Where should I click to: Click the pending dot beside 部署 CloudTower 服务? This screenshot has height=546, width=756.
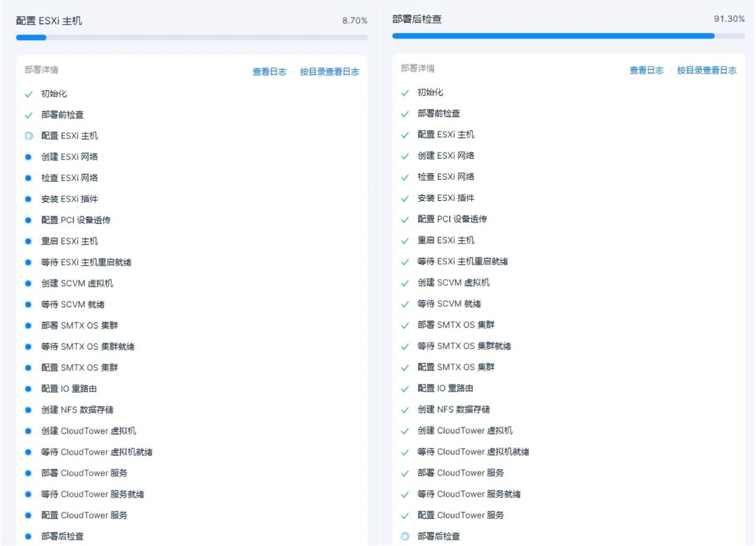coord(28,473)
